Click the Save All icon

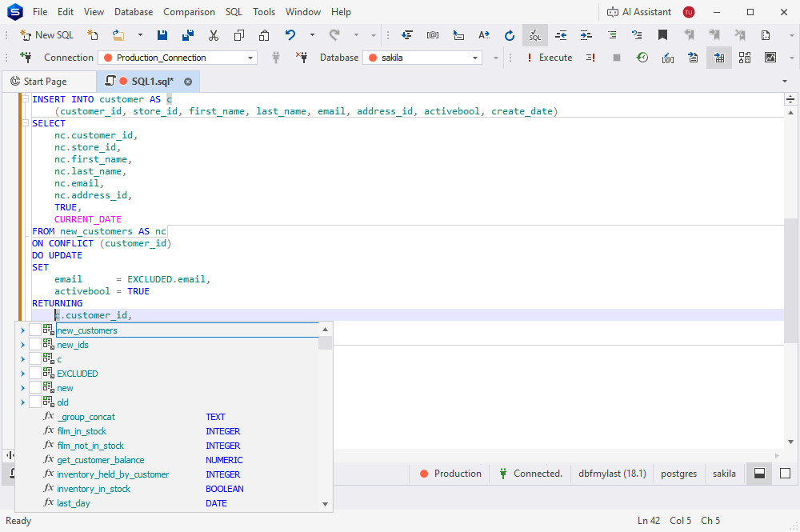(x=188, y=35)
